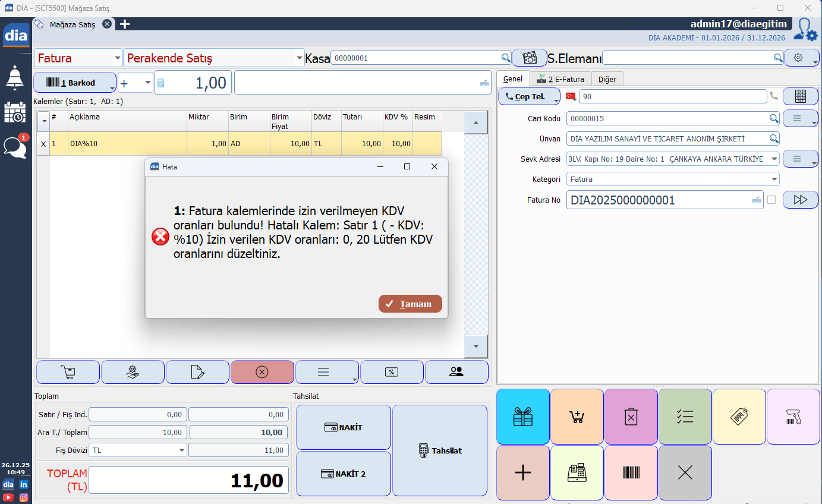Click the percent discount button
Viewport: 822px width, 504px height.
[392, 372]
